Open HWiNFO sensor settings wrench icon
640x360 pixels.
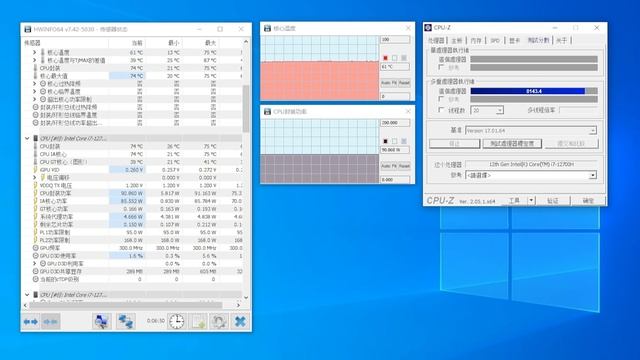219,322
